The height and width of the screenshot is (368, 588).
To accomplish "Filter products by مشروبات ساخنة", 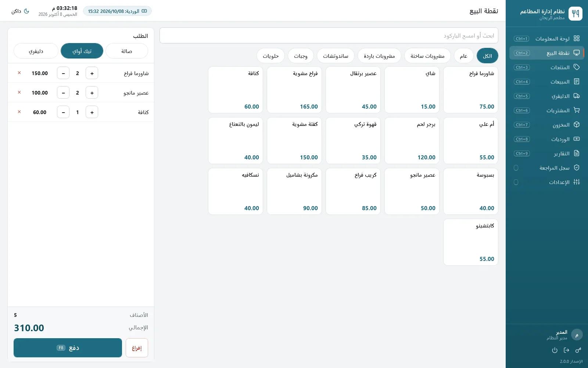I will [x=427, y=56].
